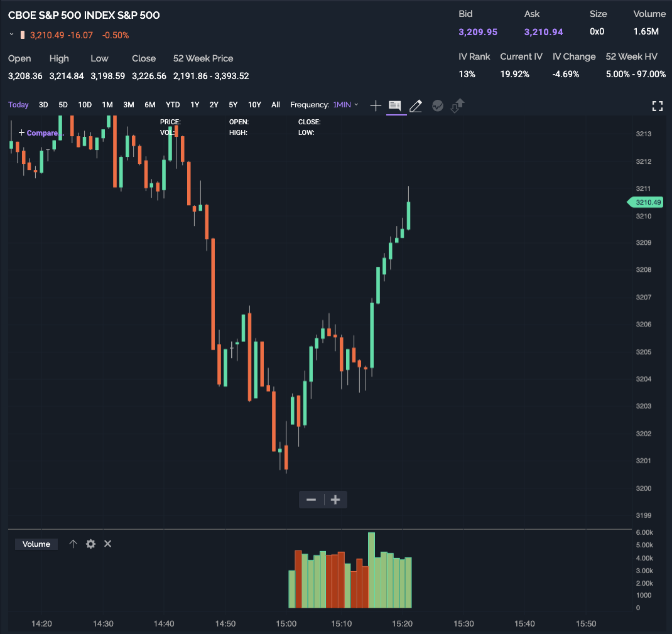
Task: Click the Volume 1.65M value
Action: (x=646, y=31)
